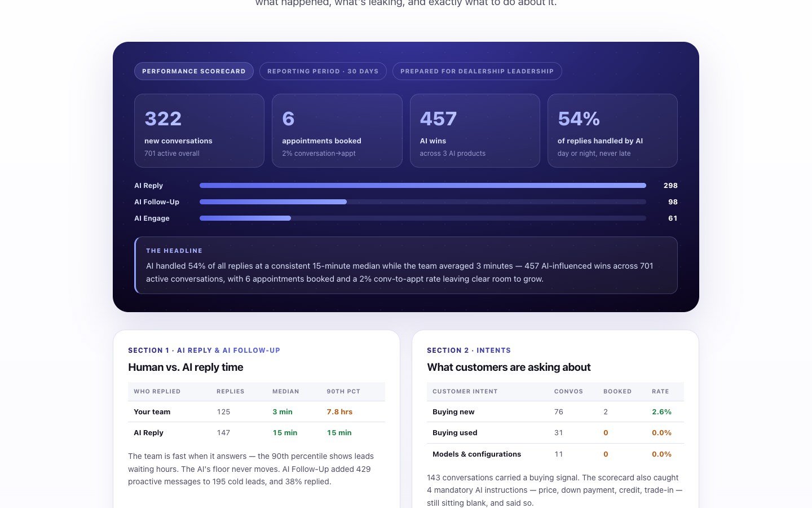Click the Models & configurations row label

click(x=477, y=454)
